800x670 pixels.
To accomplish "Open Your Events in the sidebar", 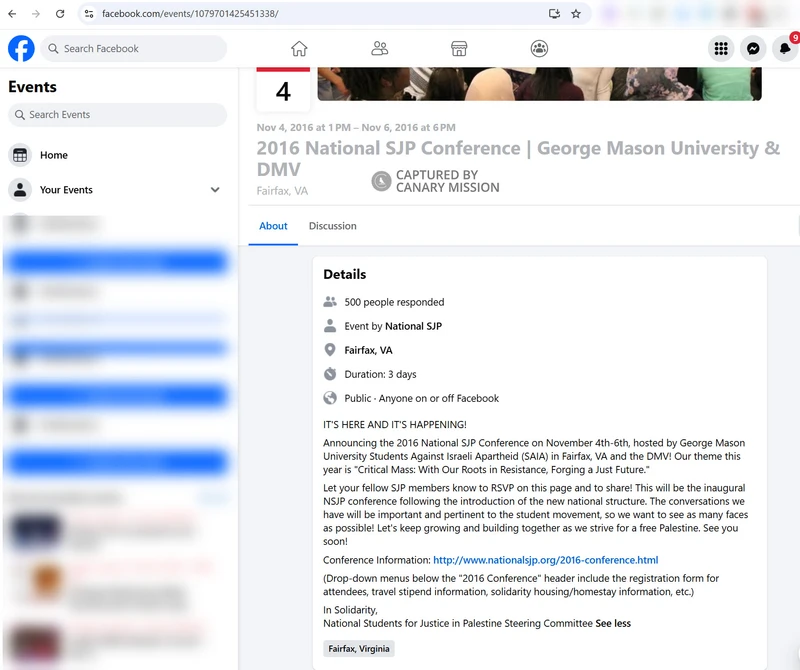I will click(x=117, y=190).
